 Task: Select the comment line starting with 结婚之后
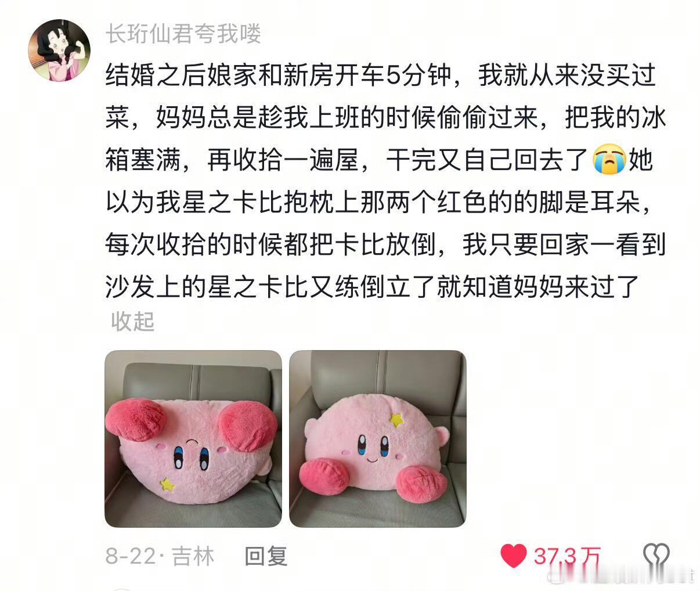381,76
